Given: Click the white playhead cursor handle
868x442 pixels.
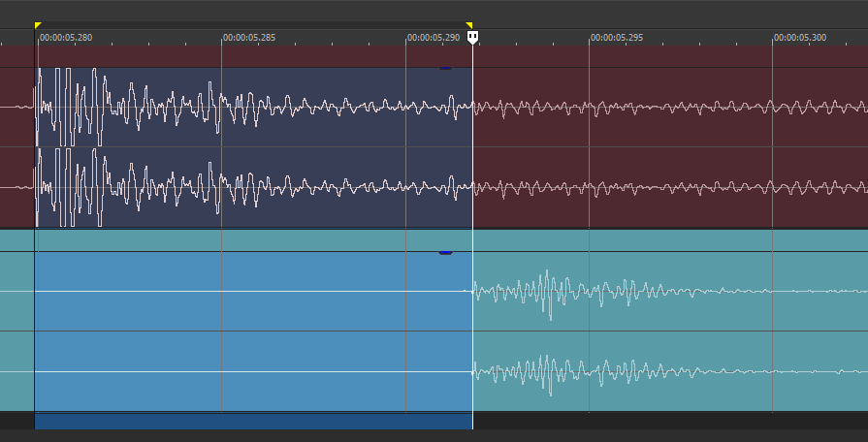Looking at the screenshot, I should pyautogui.click(x=472, y=38).
